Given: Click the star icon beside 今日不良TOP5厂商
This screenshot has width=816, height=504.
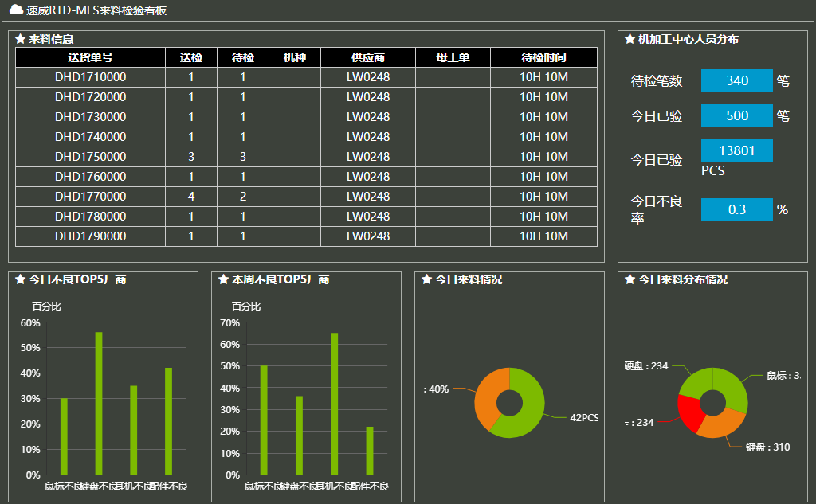Looking at the screenshot, I should point(20,279).
